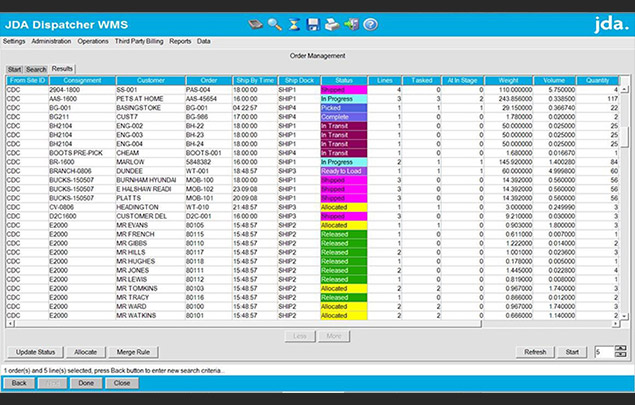This screenshot has width=635, height=405.
Task: Select the MR EVANS customer cell
Action: 151,225
